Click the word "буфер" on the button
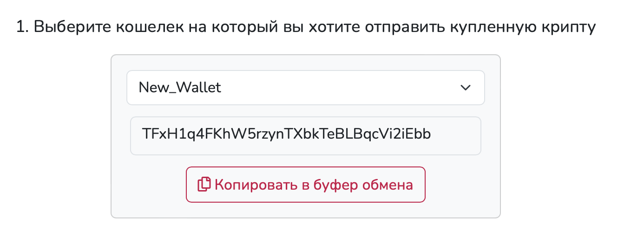644x230 pixels. point(335,185)
